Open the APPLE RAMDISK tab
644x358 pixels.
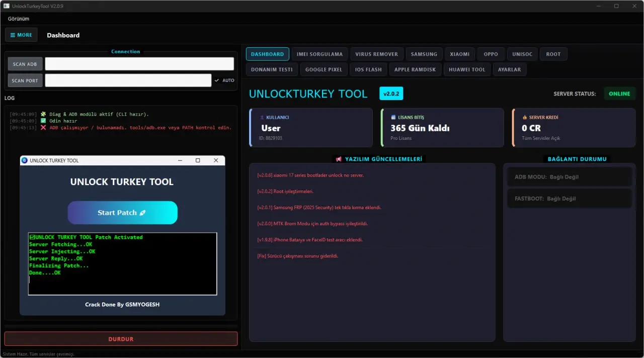point(415,69)
